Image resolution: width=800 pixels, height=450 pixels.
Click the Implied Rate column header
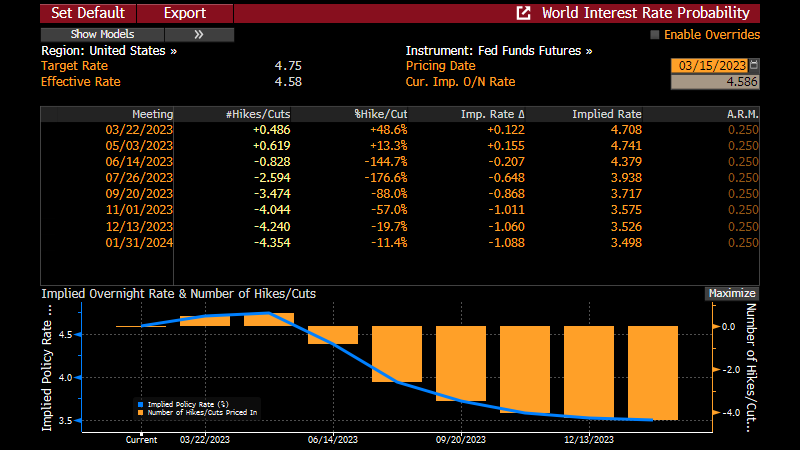pos(606,114)
